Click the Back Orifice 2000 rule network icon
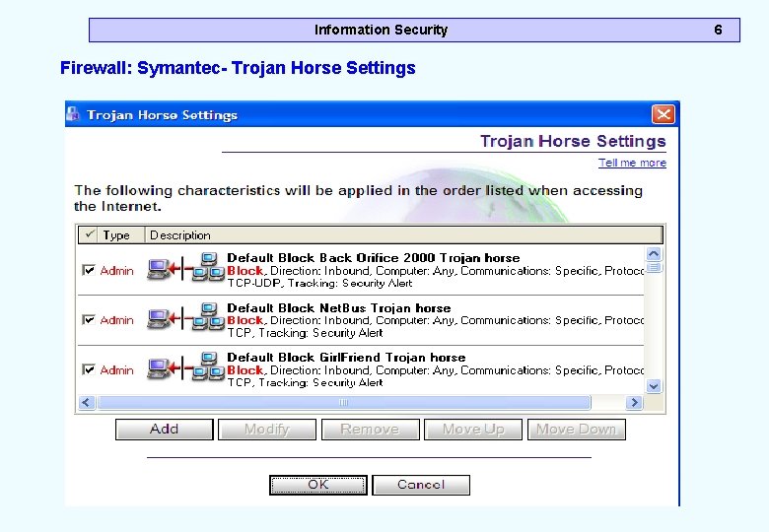This screenshot has width=769, height=532. pyautogui.click(x=186, y=267)
